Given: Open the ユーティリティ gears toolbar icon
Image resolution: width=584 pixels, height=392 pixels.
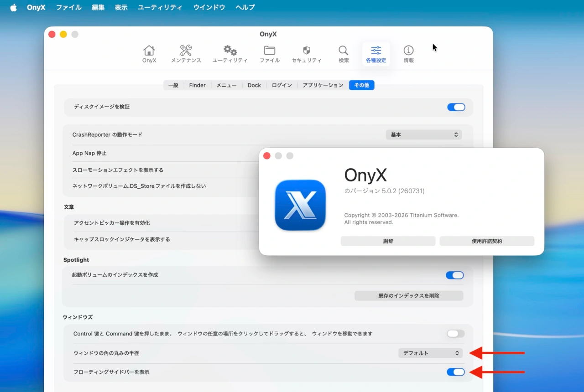Looking at the screenshot, I should click(230, 54).
